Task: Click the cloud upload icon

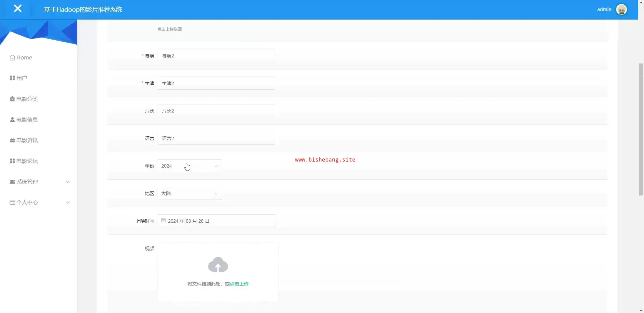Action: 218,265
